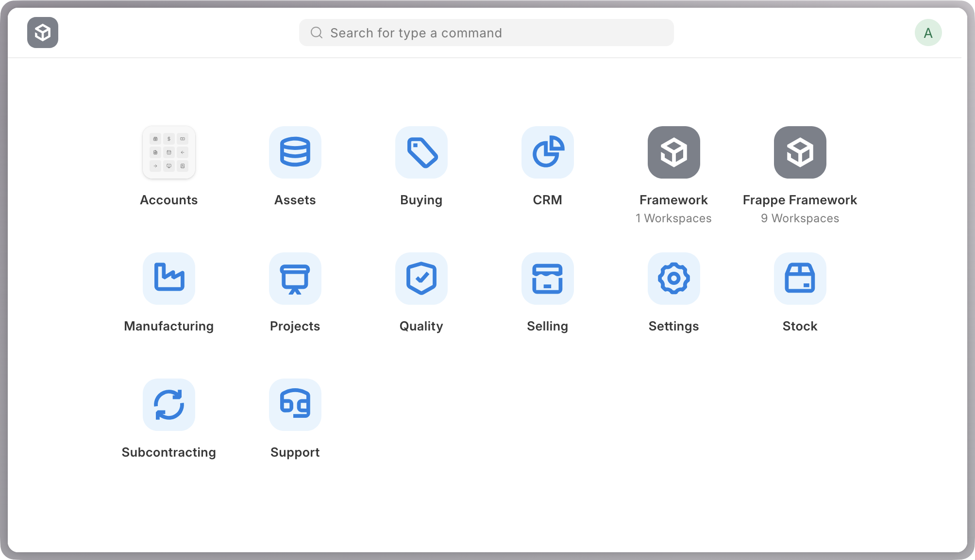
Task: Open the Assets database icon
Action: (295, 152)
